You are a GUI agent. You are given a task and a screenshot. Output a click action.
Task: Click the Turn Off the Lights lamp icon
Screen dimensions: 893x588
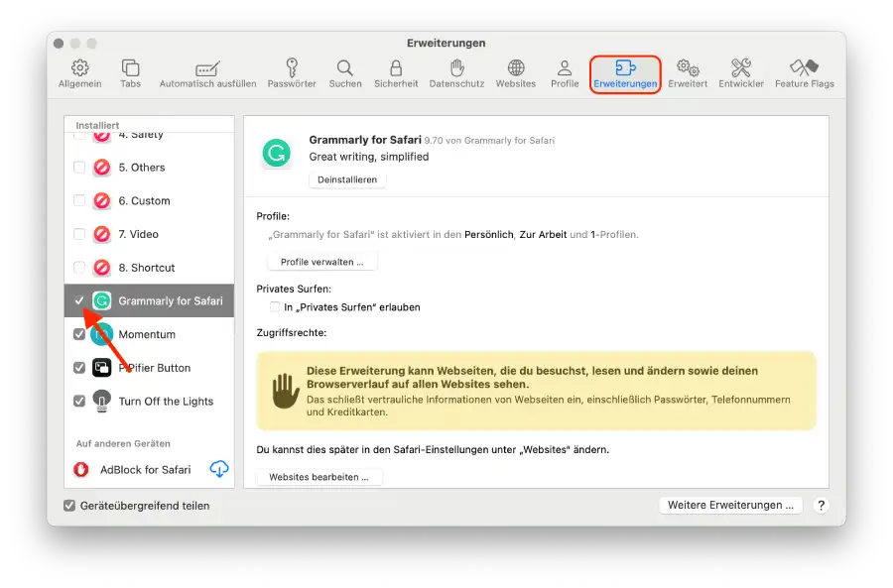pos(102,402)
